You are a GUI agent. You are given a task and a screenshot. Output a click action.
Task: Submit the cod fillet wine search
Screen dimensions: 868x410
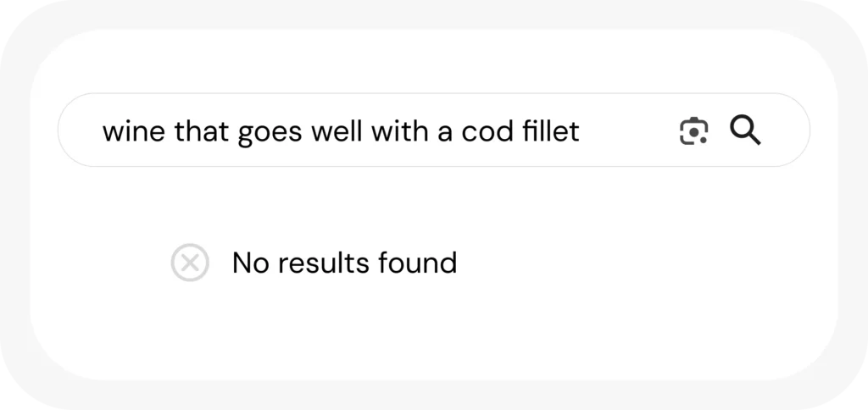click(x=745, y=130)
